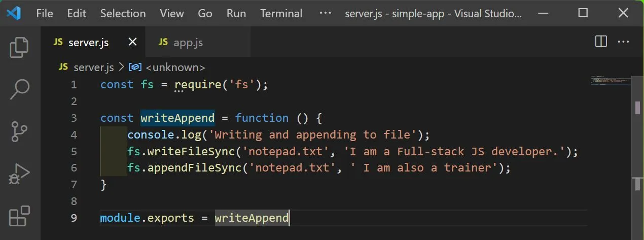Image resolution: width=644 pixels, height=240 pixels.
Task: Open the Run menu
Action: point(236,14)
